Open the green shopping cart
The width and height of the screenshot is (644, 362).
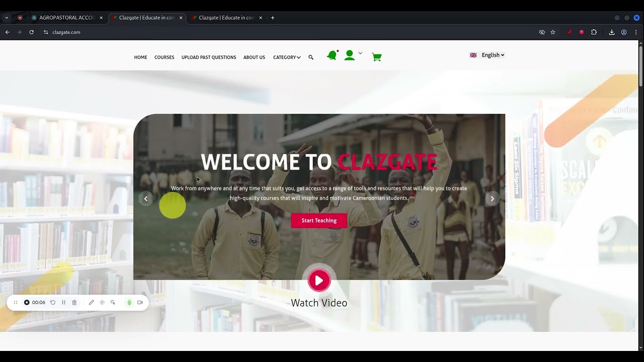tap(376, 57)
